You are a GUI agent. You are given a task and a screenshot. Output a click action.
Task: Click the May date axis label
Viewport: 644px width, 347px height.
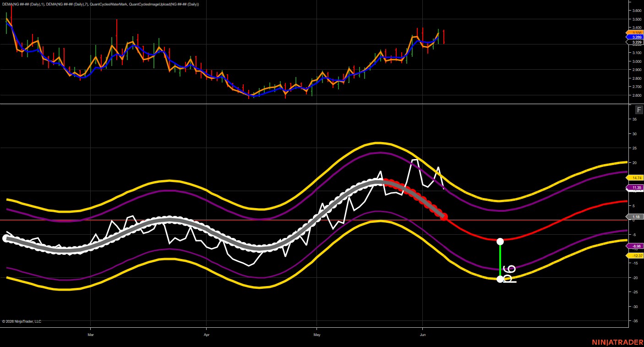tap(317, 335)
